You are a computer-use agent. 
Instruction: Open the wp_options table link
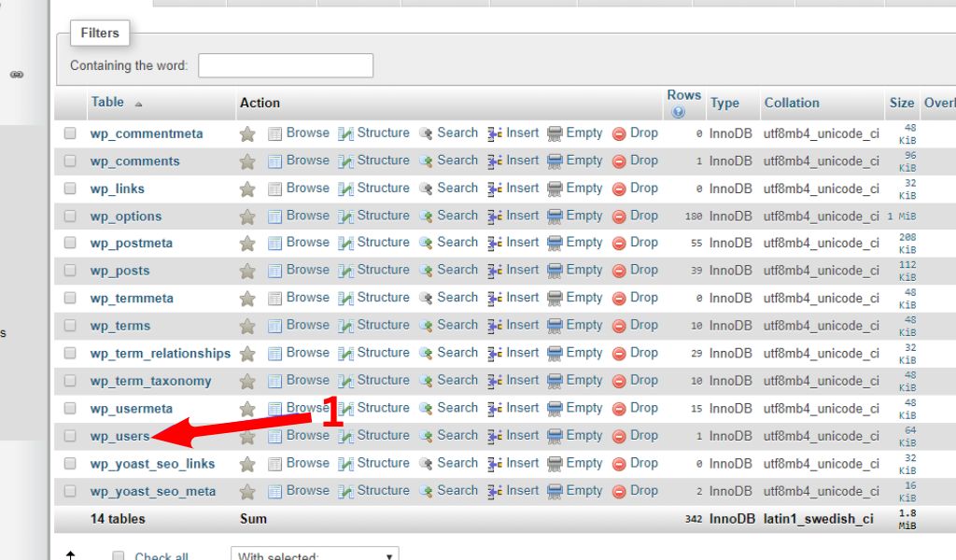pos(126,217)
